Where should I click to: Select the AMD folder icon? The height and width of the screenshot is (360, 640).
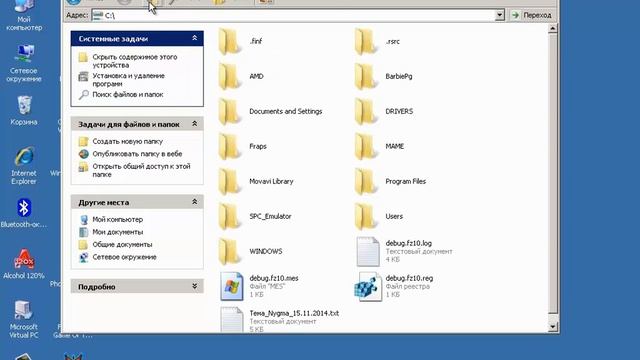(230, 76)
